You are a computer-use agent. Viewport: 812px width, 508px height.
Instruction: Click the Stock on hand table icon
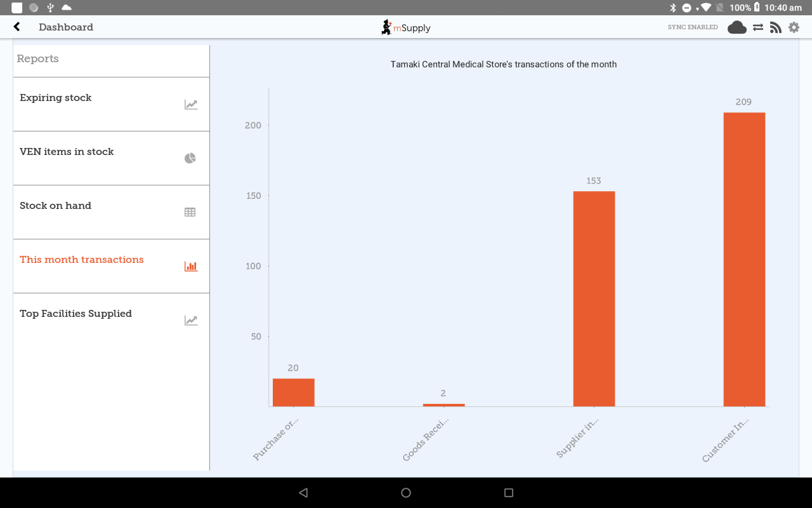coord(190,212)
